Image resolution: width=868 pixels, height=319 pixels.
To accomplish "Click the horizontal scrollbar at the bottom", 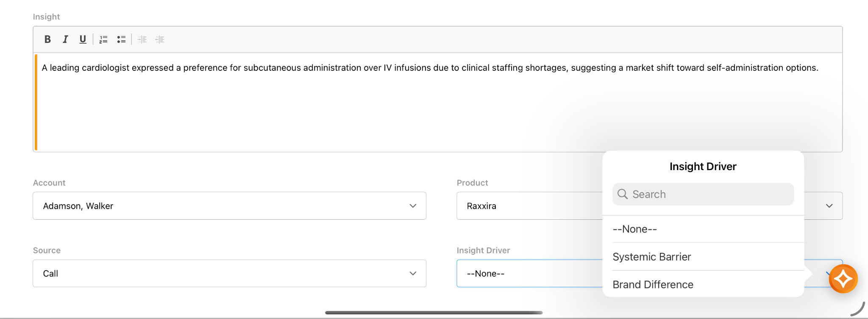I will pyautogui.click(x=434, y=313).
